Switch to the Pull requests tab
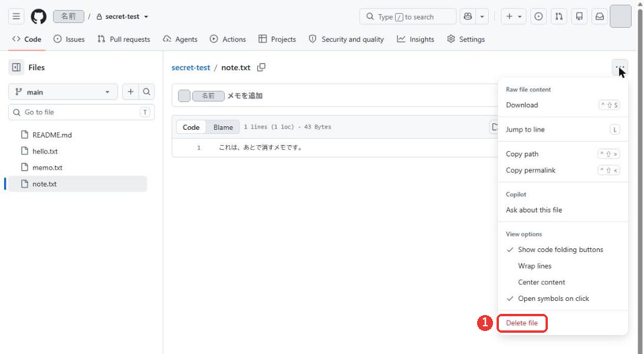Viewport: 644px width, 354px height. coord(124,40)
